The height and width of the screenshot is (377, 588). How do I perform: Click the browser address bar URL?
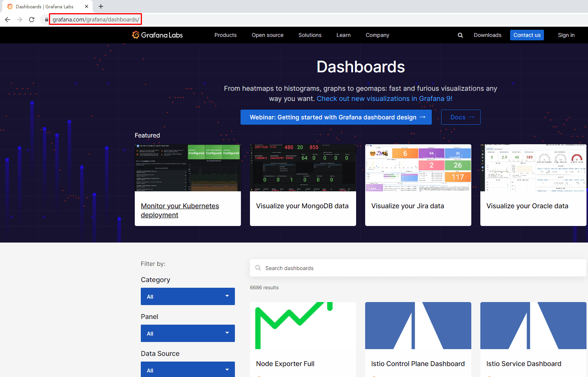[96, 20]
